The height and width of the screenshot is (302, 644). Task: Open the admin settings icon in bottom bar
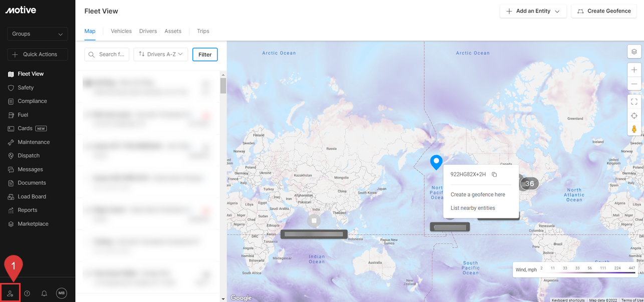click(10, 293)
